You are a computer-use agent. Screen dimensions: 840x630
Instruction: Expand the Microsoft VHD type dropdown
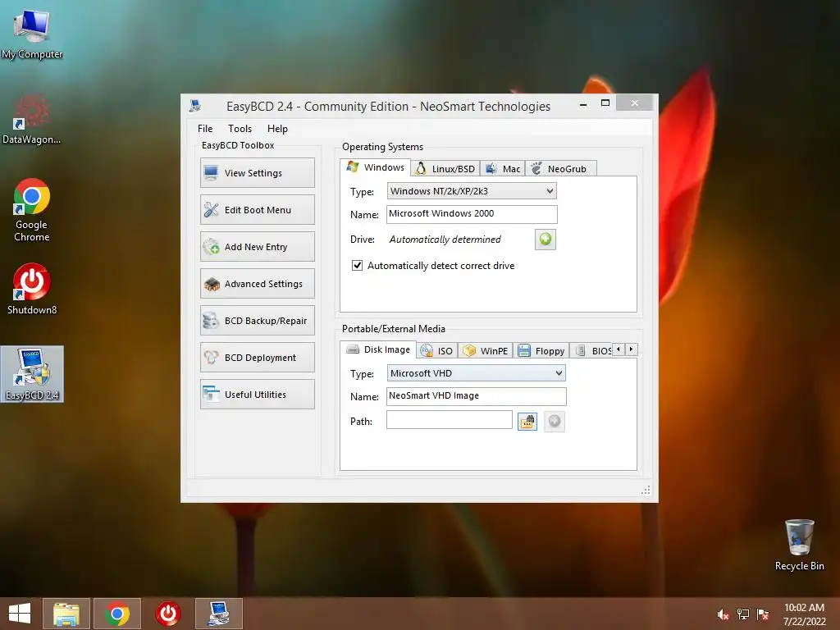point(476,373)
